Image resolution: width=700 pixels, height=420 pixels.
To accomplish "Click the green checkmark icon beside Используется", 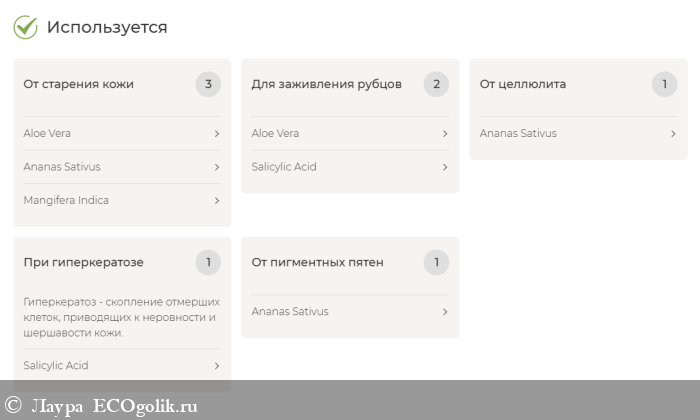I will pos(25,27).
